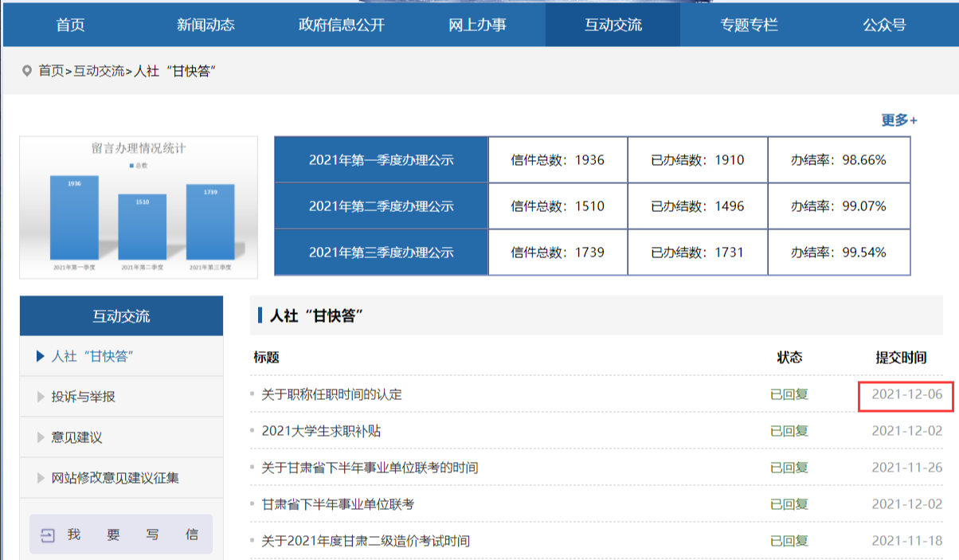The width and height of the screenshot is (959, 560).
Task: Open the message 关于职称任职时间的认定
Action: [x=331, y=394]
